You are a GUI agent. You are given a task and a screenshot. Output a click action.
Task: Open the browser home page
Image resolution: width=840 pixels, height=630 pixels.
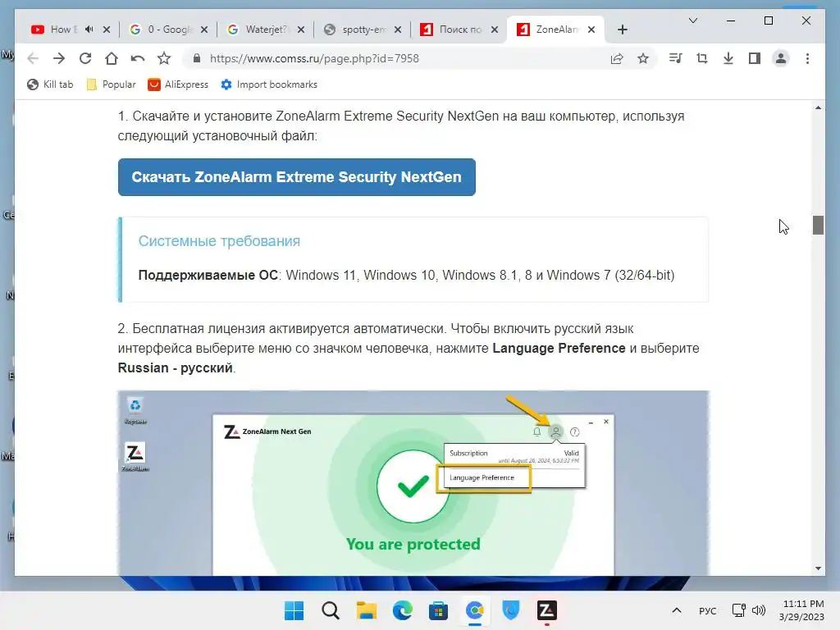[x=112, y=58]
